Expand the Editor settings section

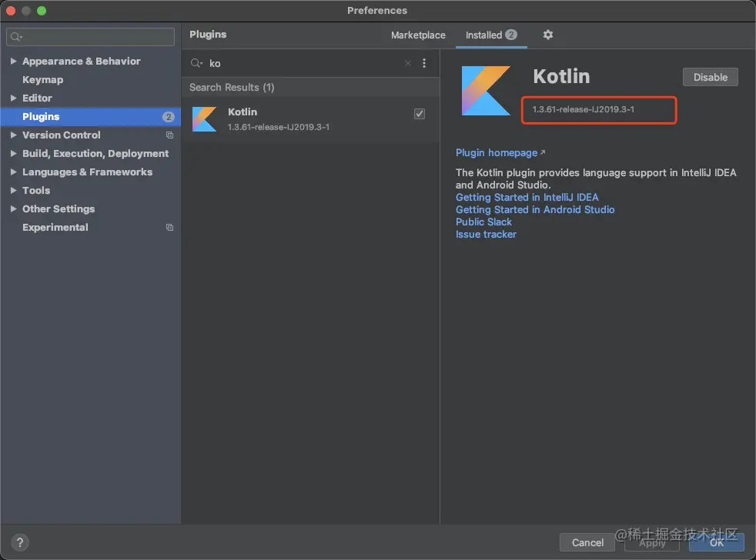(x=14, y=98)
